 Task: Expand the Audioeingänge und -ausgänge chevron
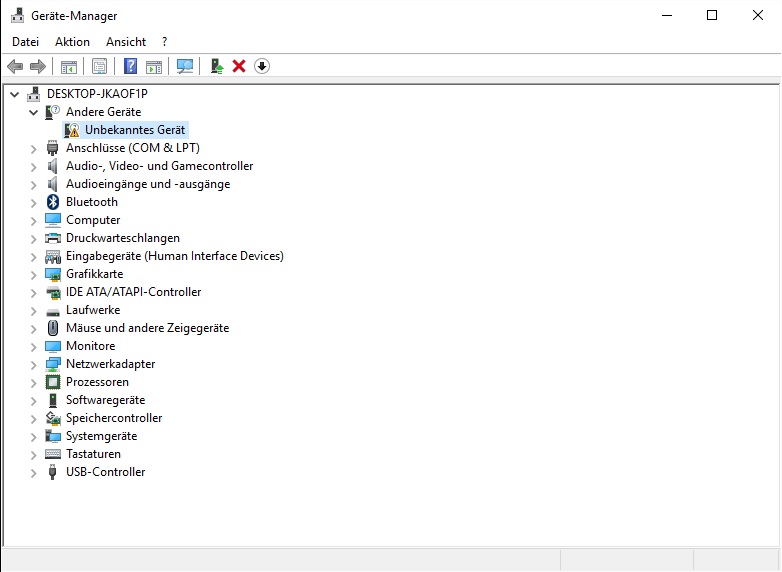click(x=33, y=185)
